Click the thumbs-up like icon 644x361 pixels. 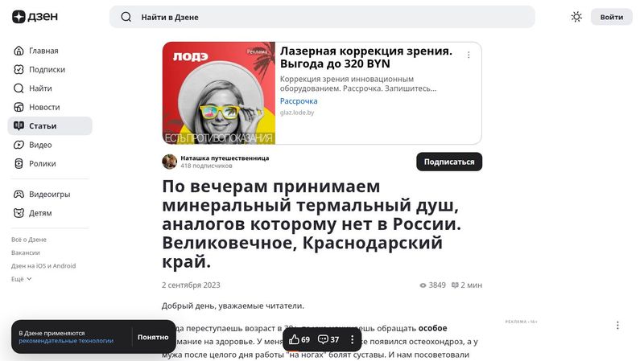[294, 339]
